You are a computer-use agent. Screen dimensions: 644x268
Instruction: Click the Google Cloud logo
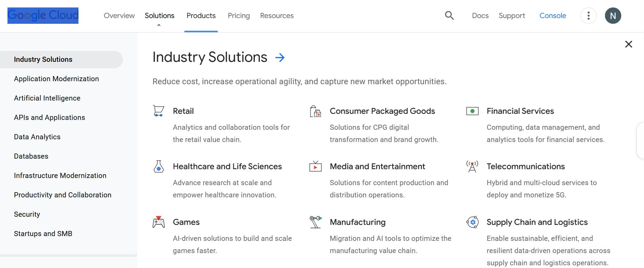click(43, 16)
